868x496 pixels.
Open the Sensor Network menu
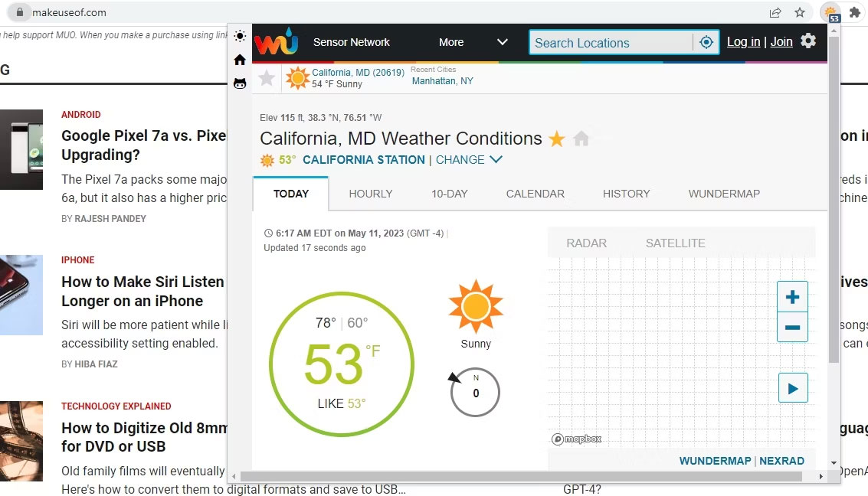pos(352,42)
